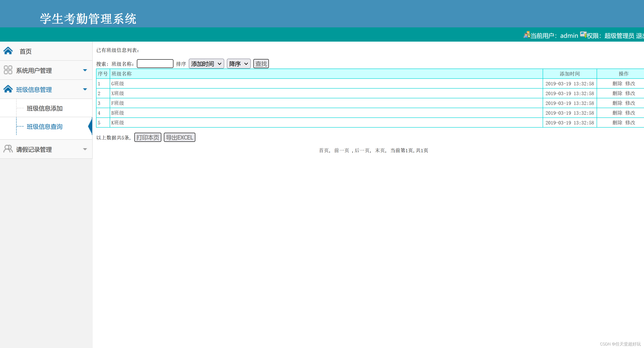Click the 打印本页 button
The image size is (644, 348).
click(148, 137)
